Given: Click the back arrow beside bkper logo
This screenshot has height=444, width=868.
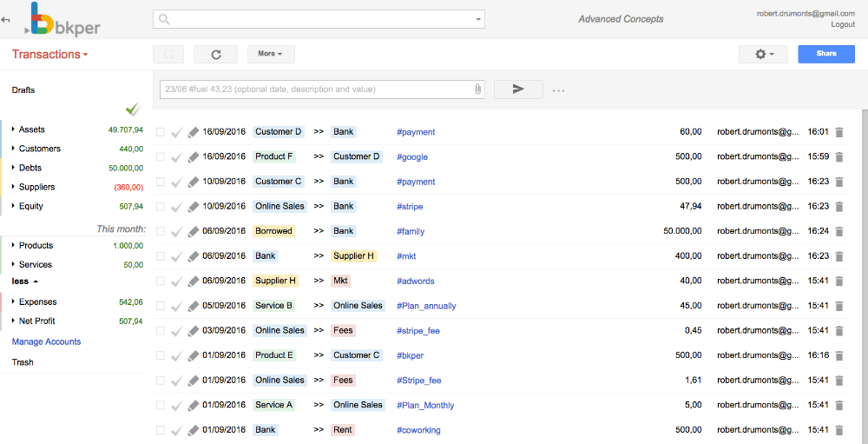Looking at the screenshot, I should tap(5, 20).
